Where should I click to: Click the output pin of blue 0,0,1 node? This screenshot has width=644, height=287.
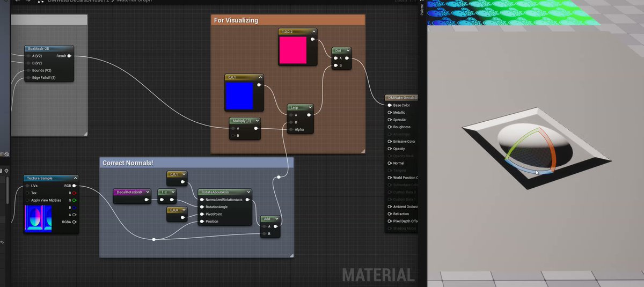tap(259, 85)
